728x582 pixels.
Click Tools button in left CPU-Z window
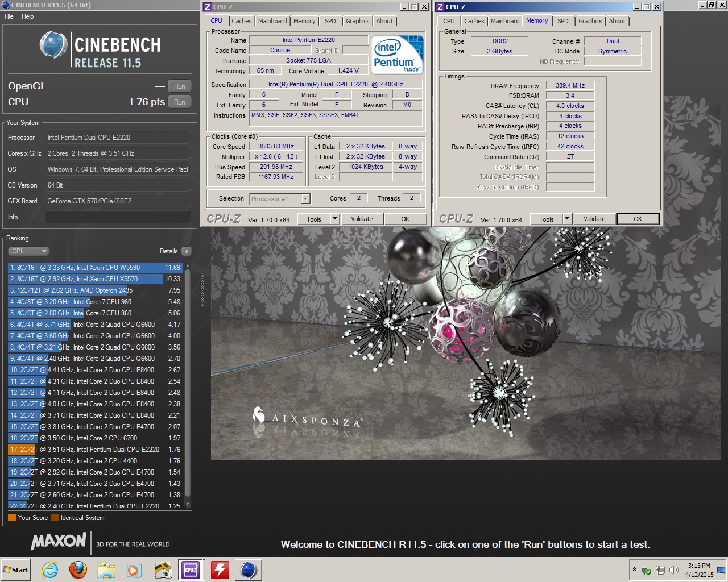(x=314, y=219)
